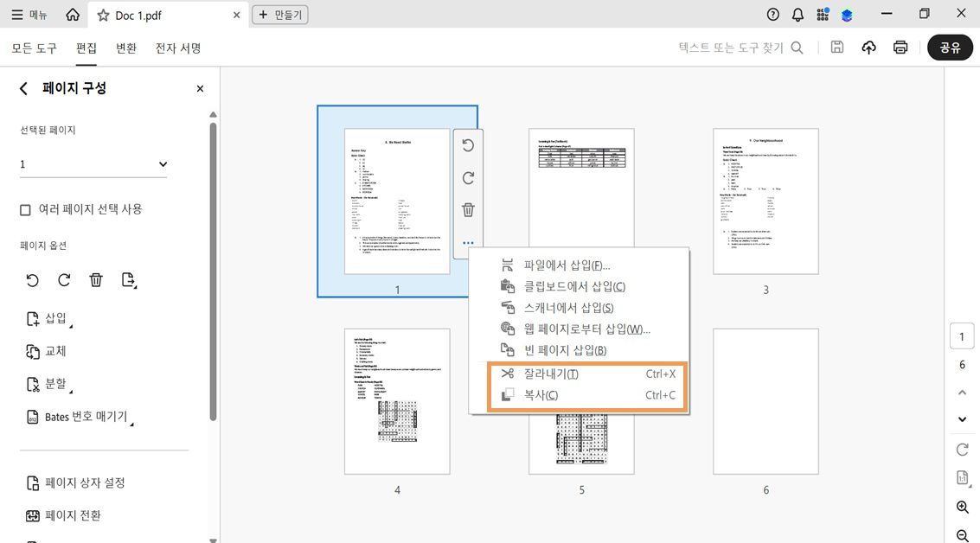This screenshot has width=980, height=543.
Task: Zoom in using the magnifier icon
Action: coord(962,508)
